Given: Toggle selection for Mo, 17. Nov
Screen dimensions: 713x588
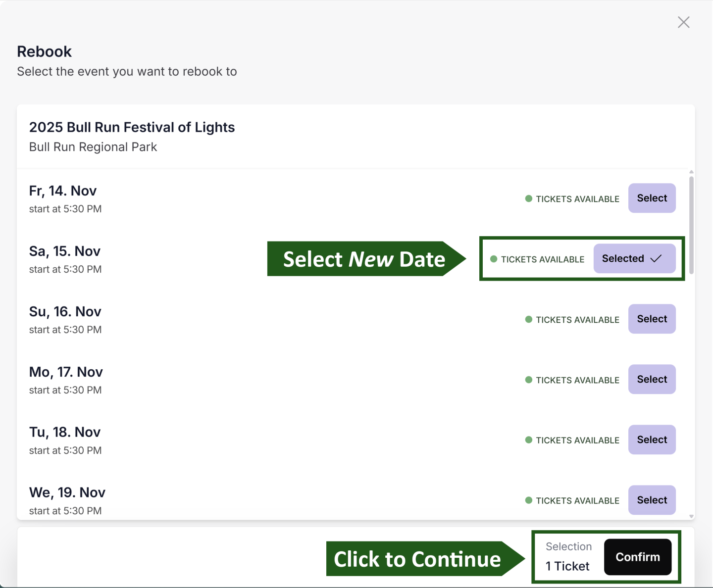Looking at the screenshot, I should [652, 379].
